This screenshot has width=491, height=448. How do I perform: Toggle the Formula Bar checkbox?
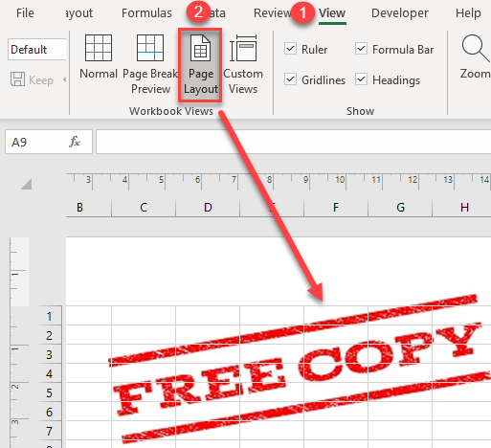tap(361, 49)
